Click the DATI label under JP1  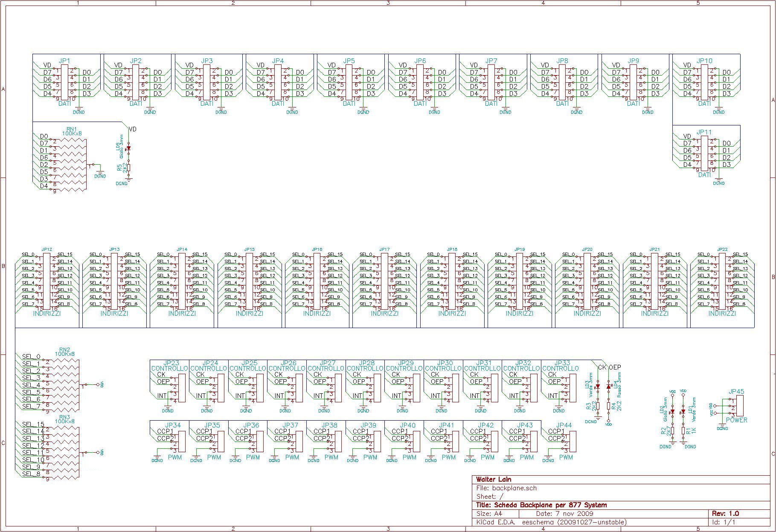[64, 104]
